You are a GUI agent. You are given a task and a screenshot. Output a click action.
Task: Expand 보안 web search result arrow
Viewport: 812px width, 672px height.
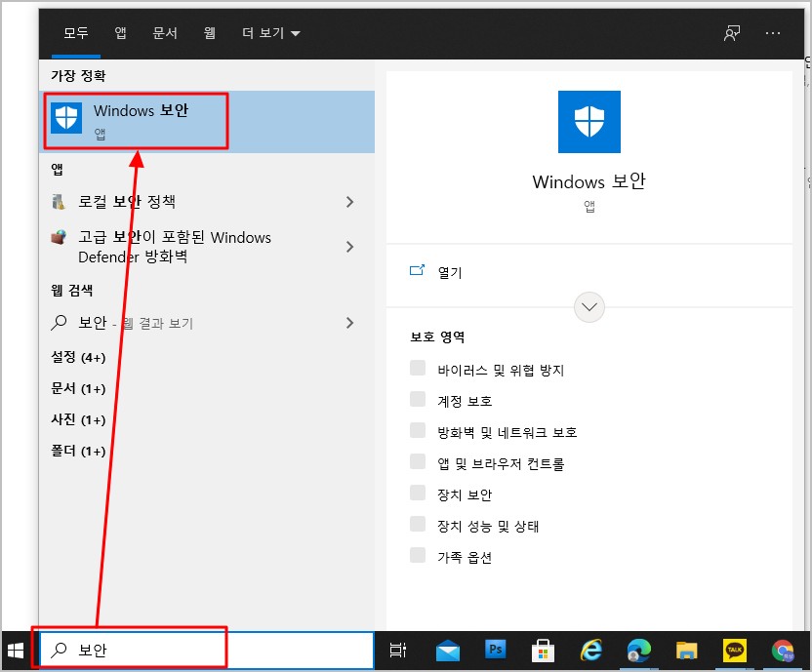click(350, 323)
